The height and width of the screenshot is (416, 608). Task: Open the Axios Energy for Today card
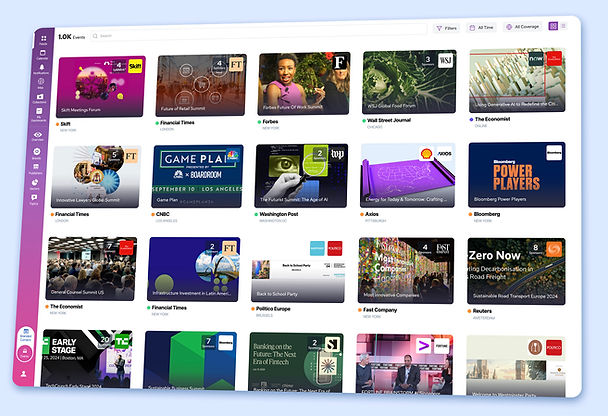(x=408, y=175)
